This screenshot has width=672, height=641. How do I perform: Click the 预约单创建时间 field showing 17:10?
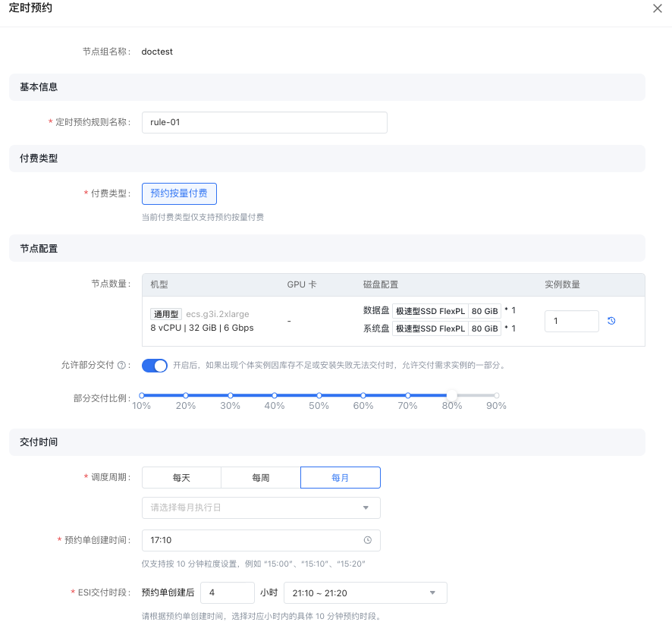tap(261, 540)
